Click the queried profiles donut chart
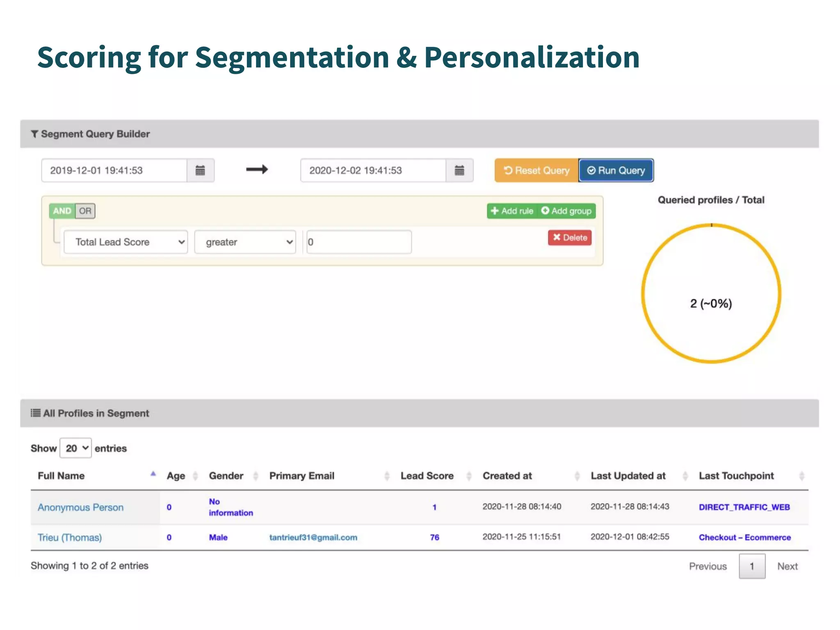This screenshot has width=840, height=630. tap(711, 293)
